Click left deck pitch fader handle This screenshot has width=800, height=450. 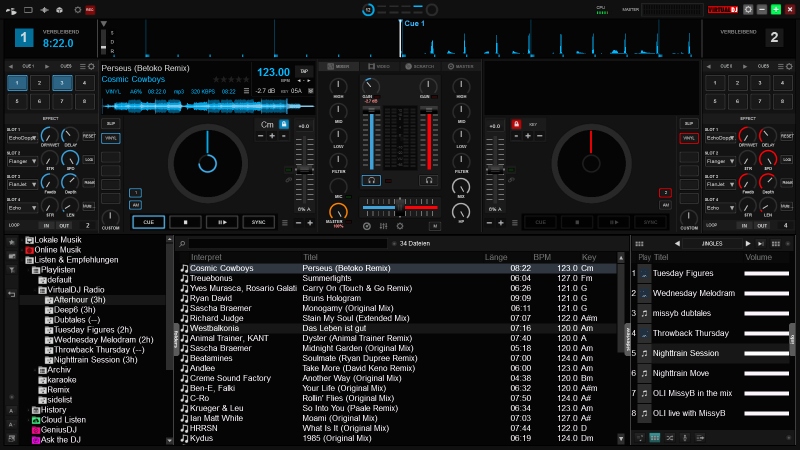click(x=305, y=169)
